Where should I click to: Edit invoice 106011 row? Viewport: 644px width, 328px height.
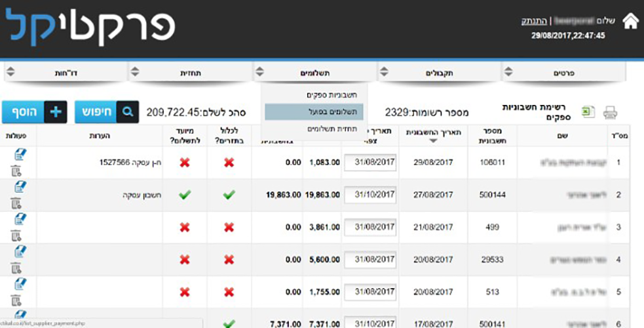tap(20, 155)
